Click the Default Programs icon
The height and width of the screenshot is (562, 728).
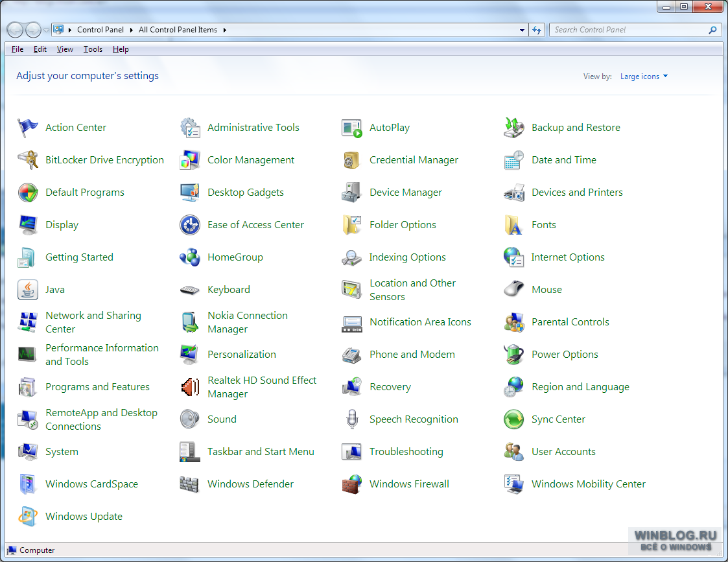[27, 193]
